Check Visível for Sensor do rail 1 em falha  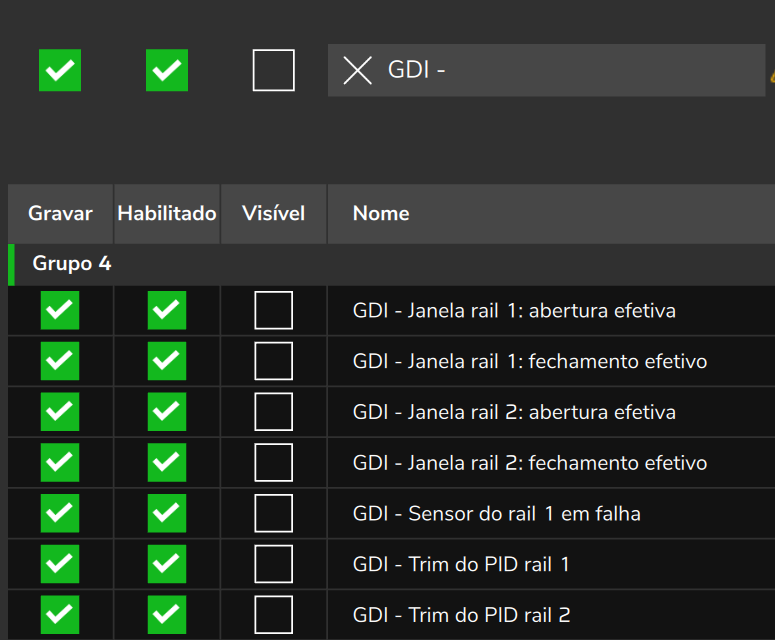(x=274, y=513)
